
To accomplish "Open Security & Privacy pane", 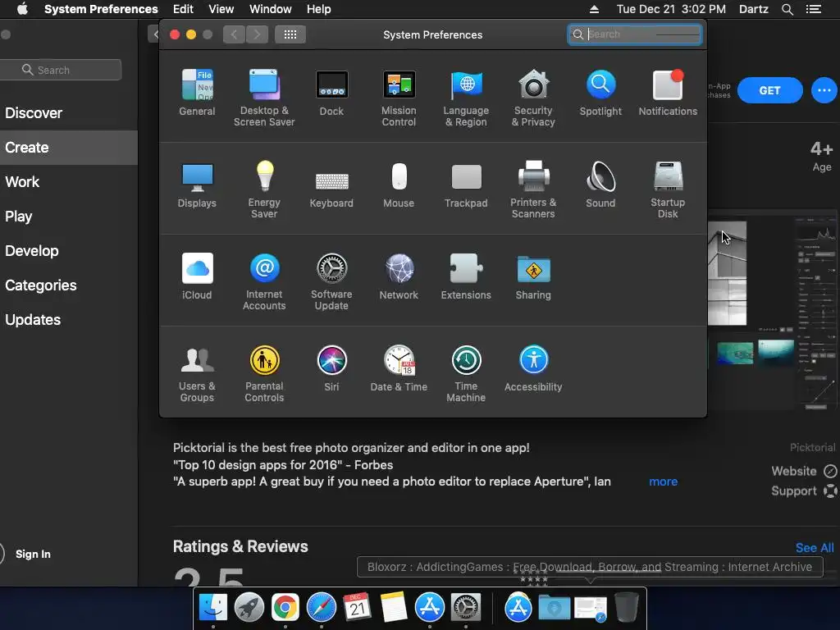I will tap(533, 98).
